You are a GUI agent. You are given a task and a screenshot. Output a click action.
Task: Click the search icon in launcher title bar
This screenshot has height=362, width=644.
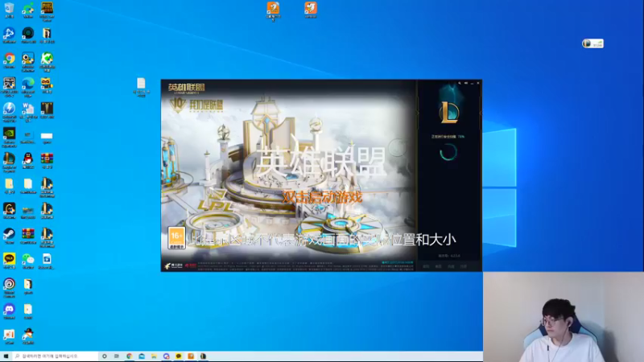pos(459,83)
